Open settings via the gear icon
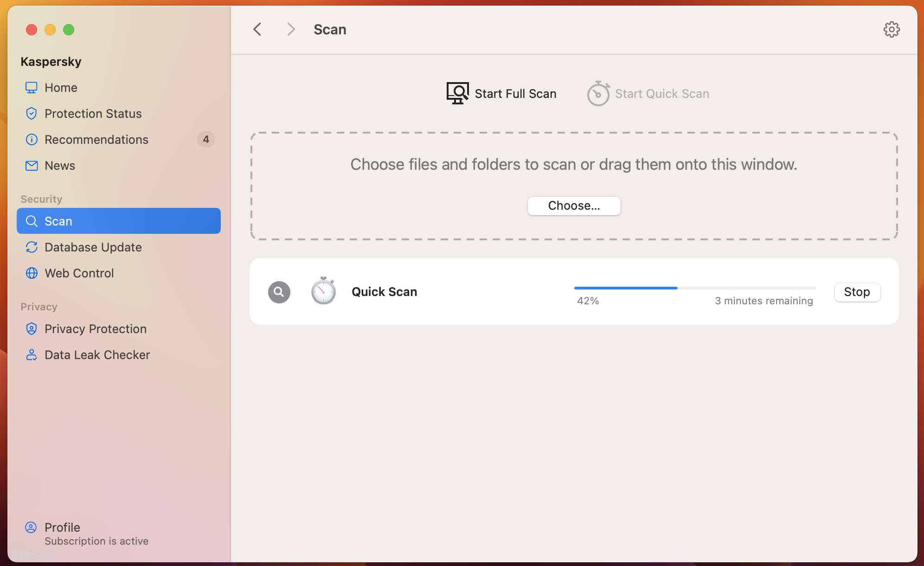 [892, 29]
